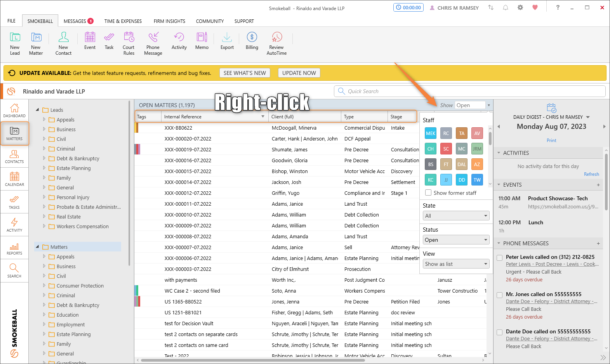The width and height of the screenshot is (610, 364).
Task: Open the SUPPORT tab
Action: tap(244, 21)
